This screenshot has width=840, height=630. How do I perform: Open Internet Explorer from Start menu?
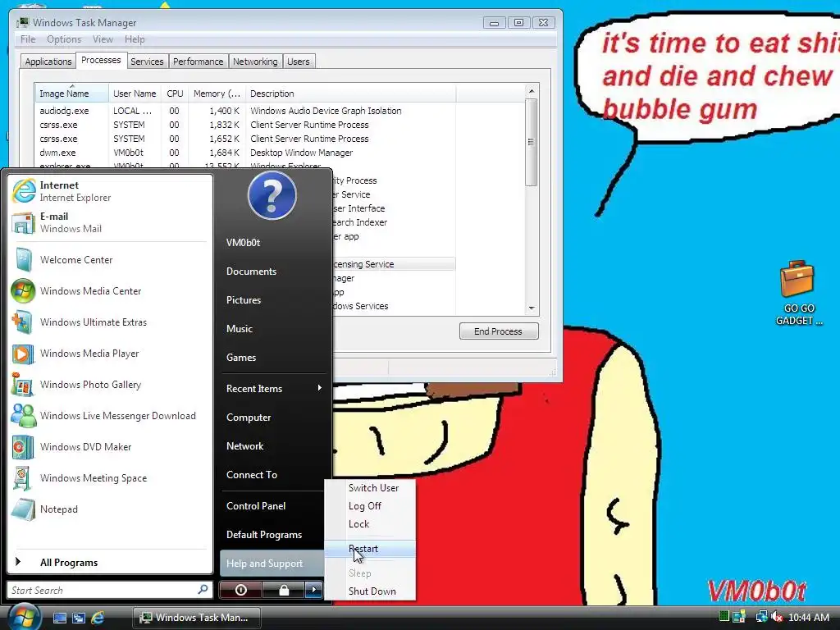pos(110,191)
